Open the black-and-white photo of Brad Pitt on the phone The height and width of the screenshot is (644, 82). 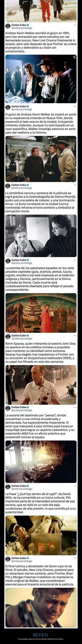click(41, 236)
